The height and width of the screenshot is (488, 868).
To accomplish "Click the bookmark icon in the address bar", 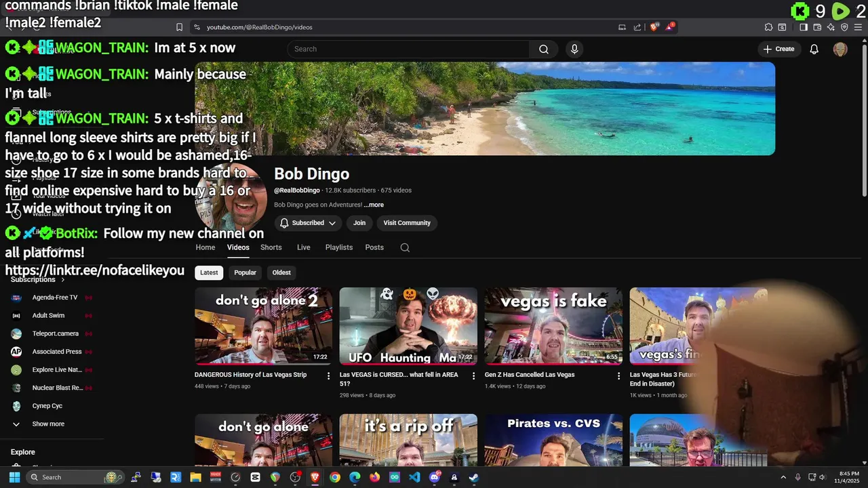I will pyautogui.click(x=179, y=27).
